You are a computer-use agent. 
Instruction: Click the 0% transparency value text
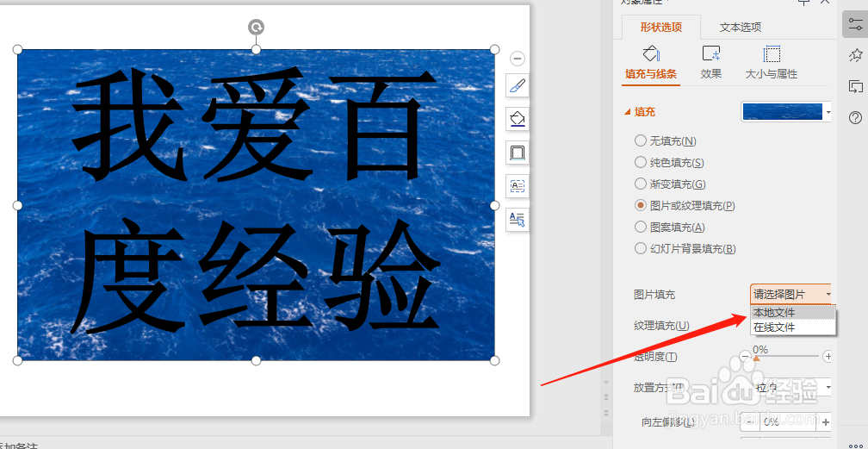pos(760,350)
